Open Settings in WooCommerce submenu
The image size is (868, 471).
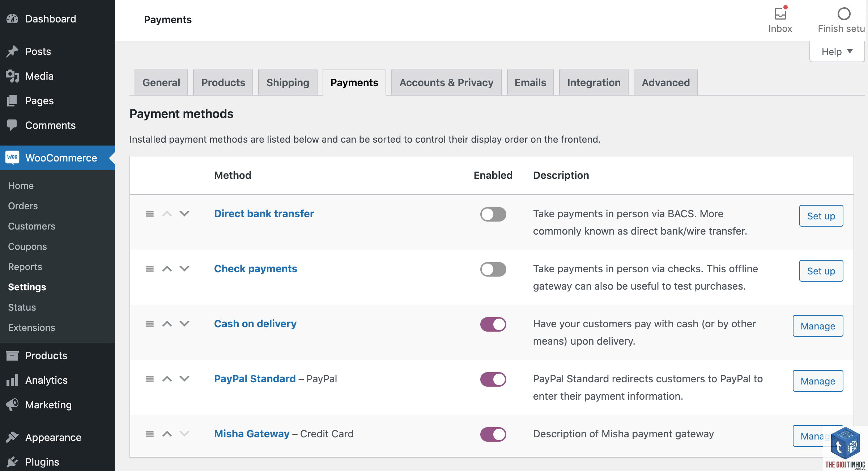27,287
